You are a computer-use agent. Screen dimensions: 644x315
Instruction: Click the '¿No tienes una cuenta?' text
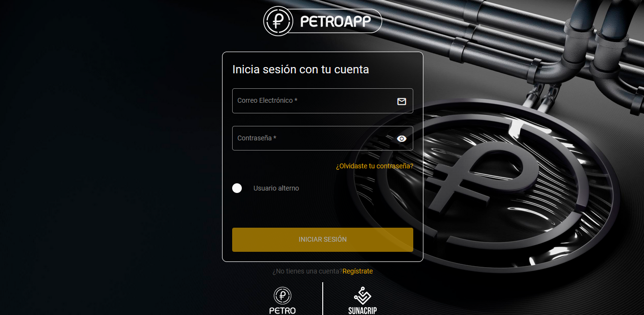[307, 271]
